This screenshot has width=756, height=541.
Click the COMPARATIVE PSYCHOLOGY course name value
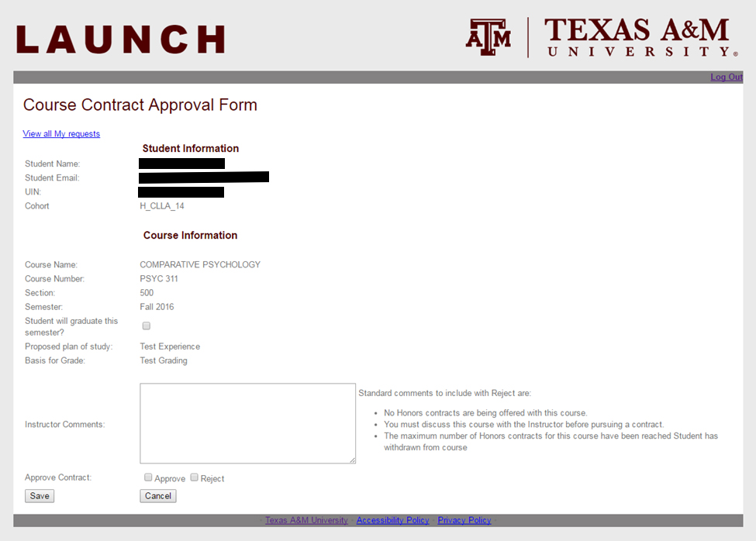[x=200, y=264]
